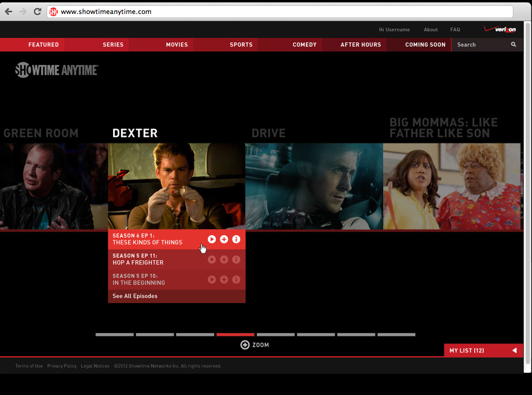Add In the Beginning to My List
This screenshot has height=395, width=532.
(224, 280)
